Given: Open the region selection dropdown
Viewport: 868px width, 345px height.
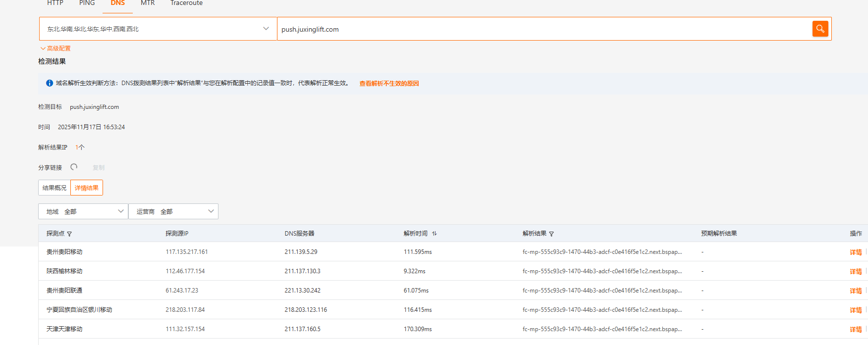Looking at the screenshot, I should (x=158, y=29).
